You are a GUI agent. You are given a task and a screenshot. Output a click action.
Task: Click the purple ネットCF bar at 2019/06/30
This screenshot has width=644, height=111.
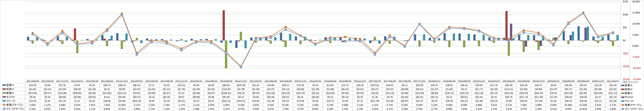pyautogui.click(x=511, y=32)
